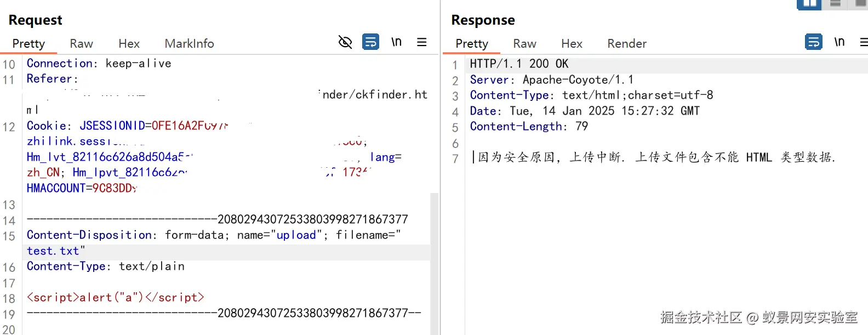The image size is (868, 335).
Task: Toggle line wrap icon in Response panel
Action: (814, 42)
